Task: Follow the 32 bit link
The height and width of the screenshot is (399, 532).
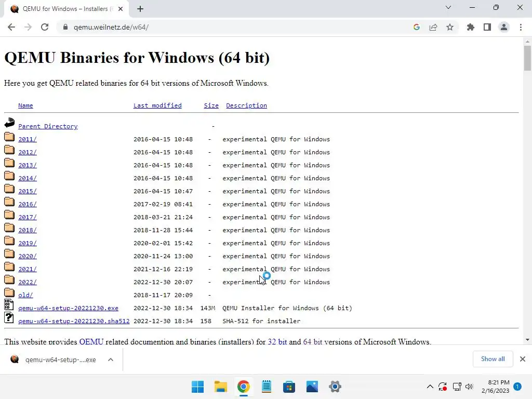Action: pyautogui.click(x=277, y=341)
